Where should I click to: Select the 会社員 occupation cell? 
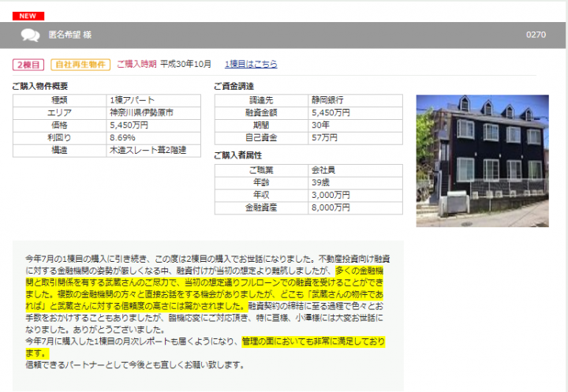coord(355,170)
